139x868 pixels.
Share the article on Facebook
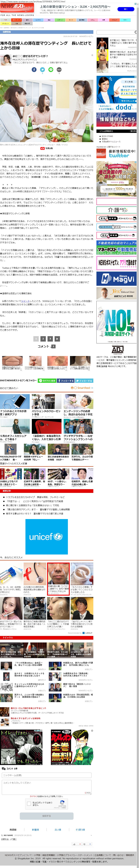34,70
